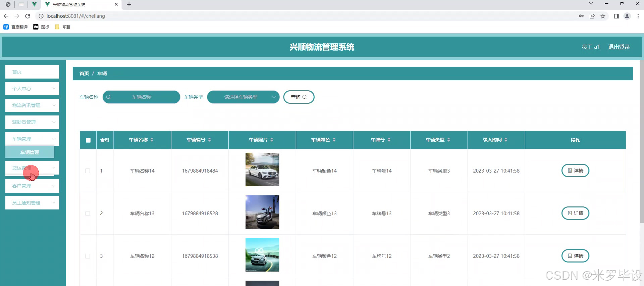Open 详情 for 车辆名称12
644x286 pixels.
click(575, 256)
